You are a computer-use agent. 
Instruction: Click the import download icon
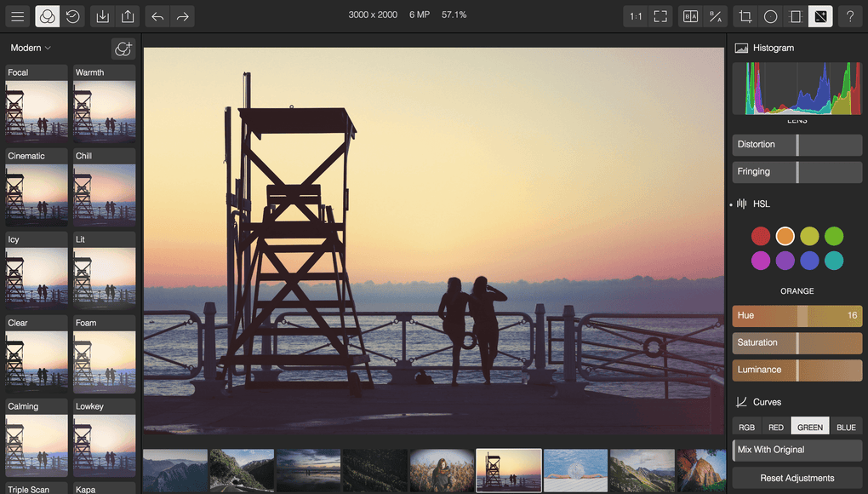pyautogui.click(x=102, y=16)
